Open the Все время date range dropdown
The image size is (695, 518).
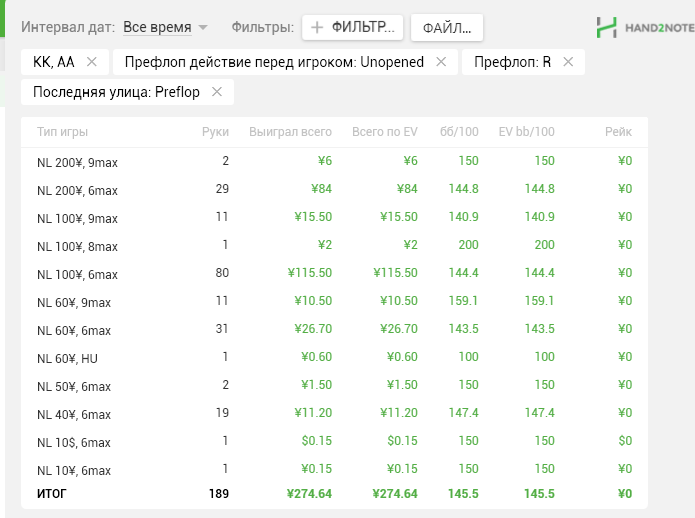pos(165,28)
